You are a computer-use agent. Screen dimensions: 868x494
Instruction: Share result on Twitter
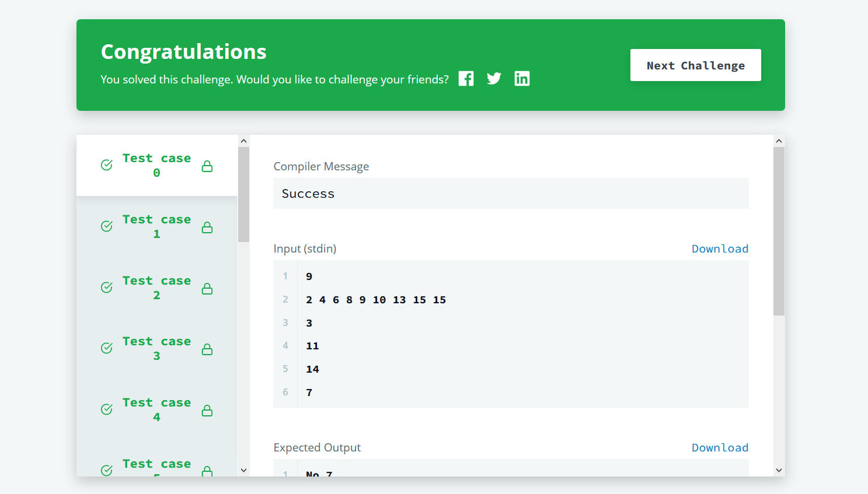(x=494, y=78)
